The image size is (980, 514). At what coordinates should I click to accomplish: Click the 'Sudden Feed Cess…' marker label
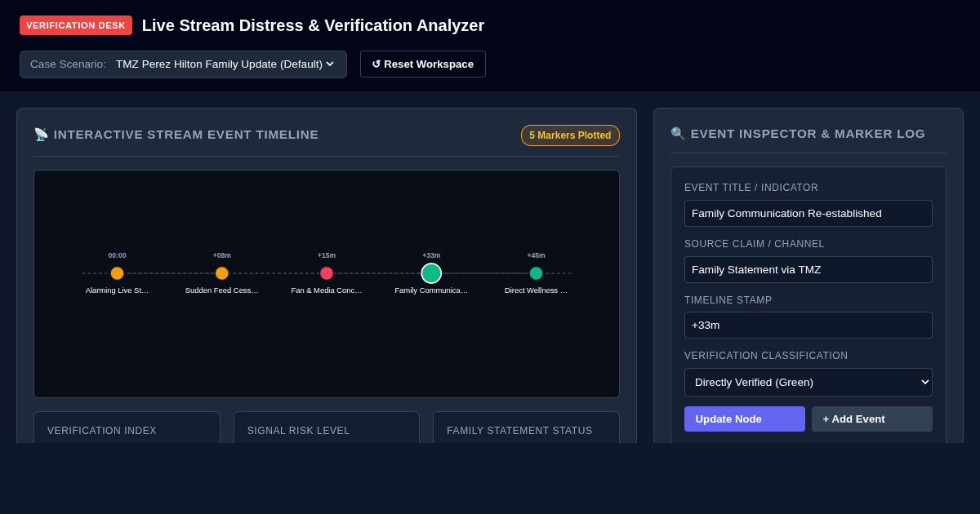(222, 290)
